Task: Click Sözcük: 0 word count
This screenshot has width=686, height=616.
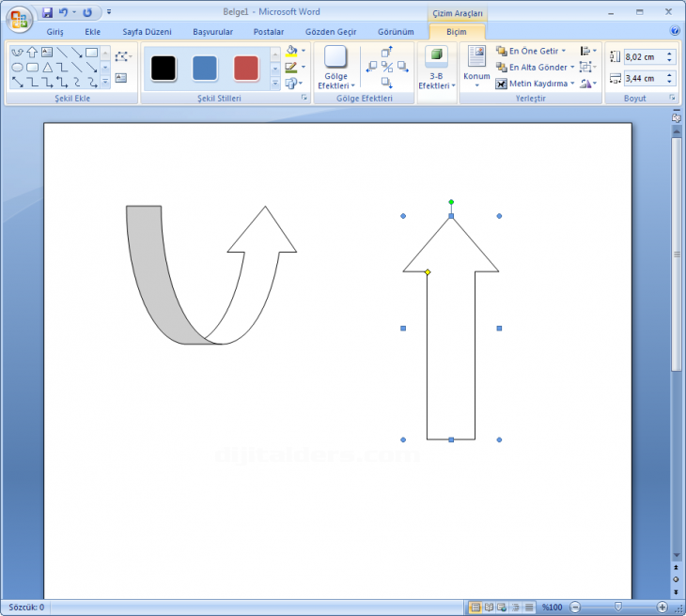Action: [26, 608]
